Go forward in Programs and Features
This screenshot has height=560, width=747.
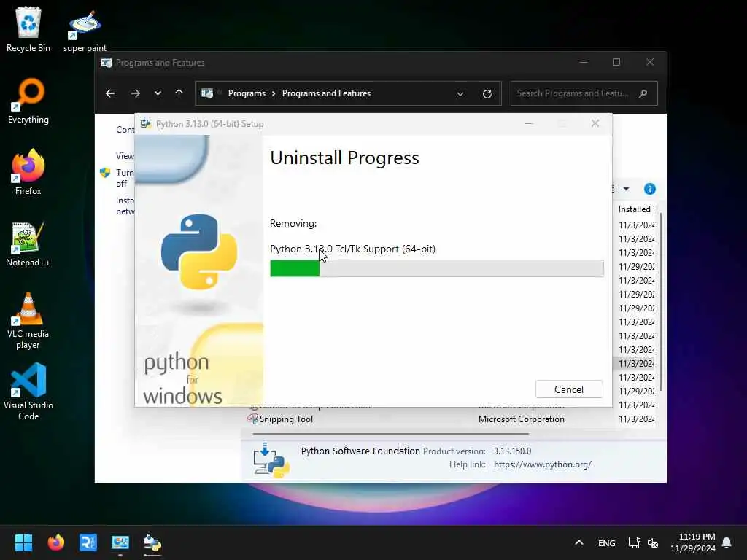pos(135,93)
